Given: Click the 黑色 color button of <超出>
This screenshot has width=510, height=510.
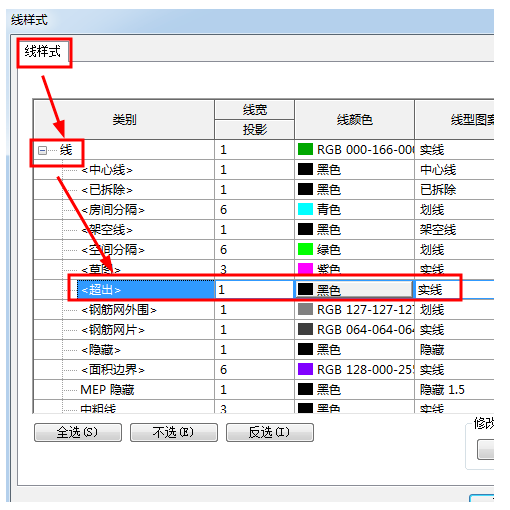Looking at the screenshot, I should [354, 290].
